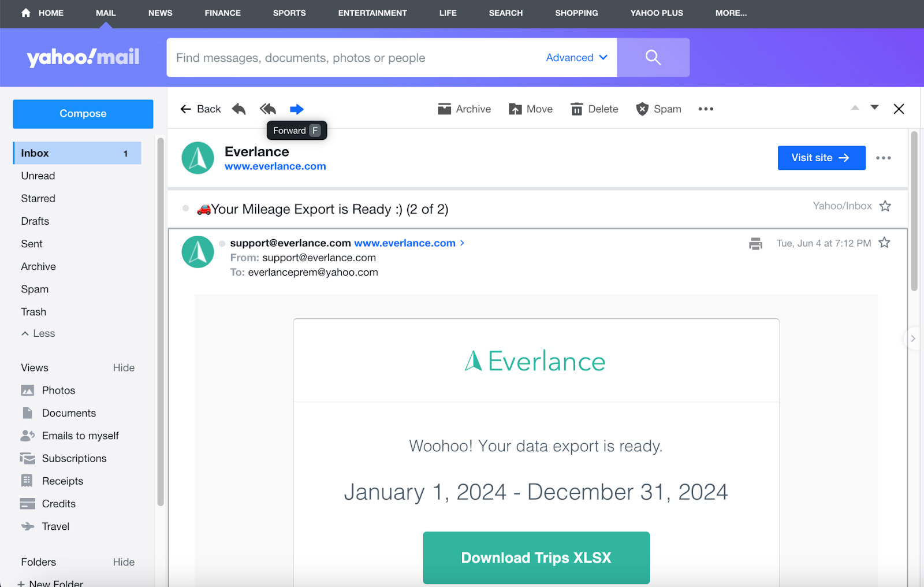Screen dimensions: 924x587
Task: Archive the open message
Action: 464,109
